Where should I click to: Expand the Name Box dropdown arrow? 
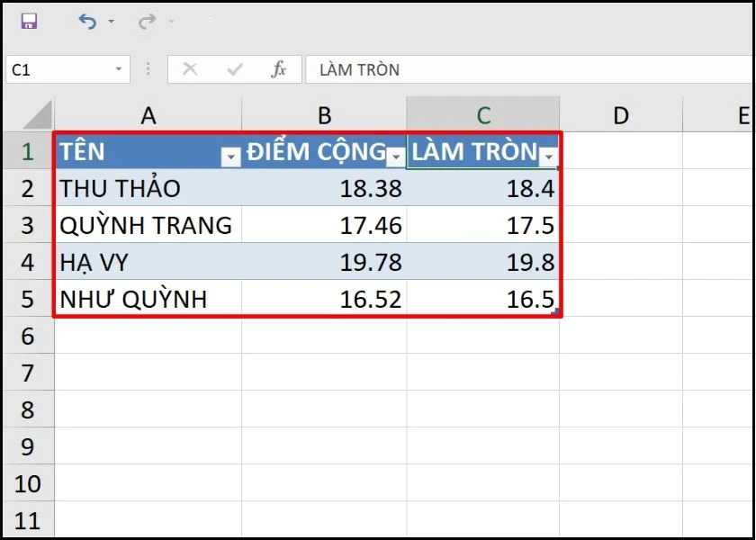coord(119,69)
